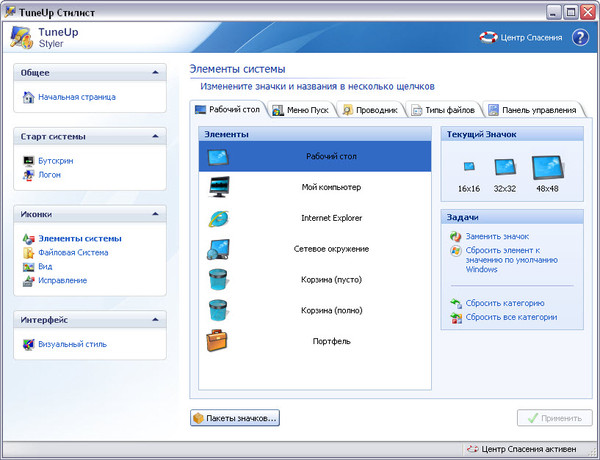
Task: Collapse the Иконки sidebar section
Action: (x=155, y=214)
